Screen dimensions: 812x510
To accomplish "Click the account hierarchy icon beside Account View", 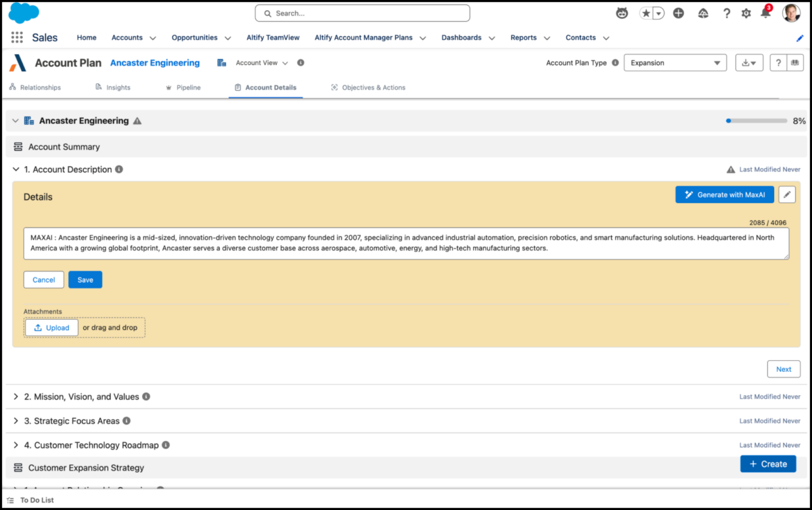I will [x=221, y=63].
